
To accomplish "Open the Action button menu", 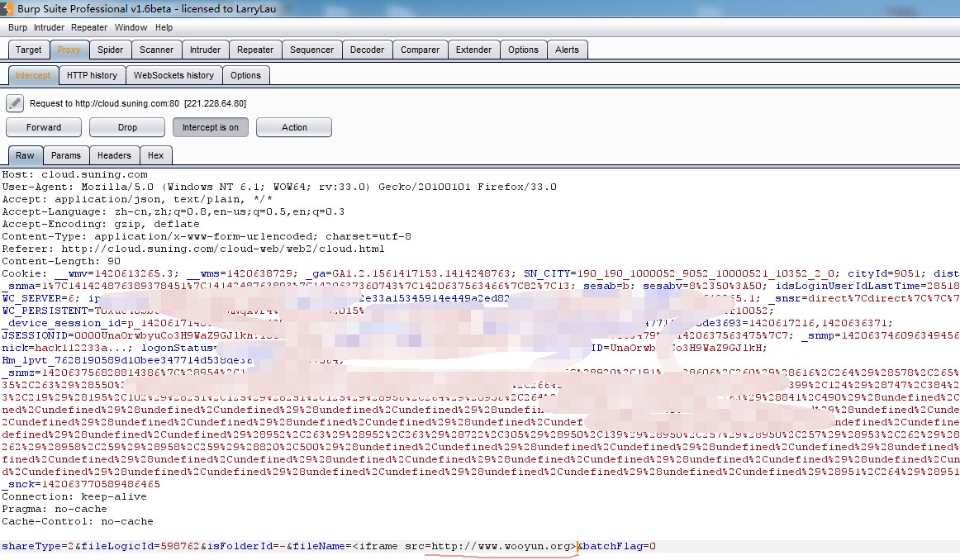I will click(294, 127).
